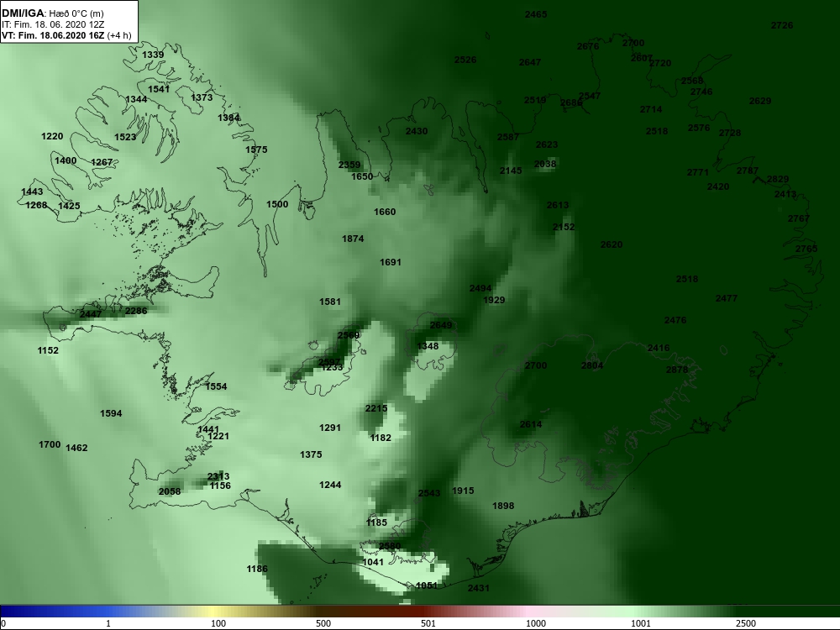Click the map value 2714
This screenshot has height=630, width=840.
pyautogui.click(x=651, y=109)
